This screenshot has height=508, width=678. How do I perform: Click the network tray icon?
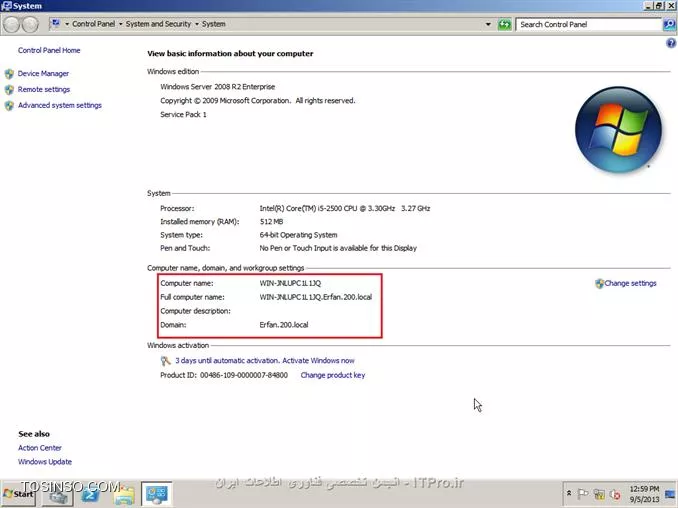pyautogui.click(x=599, y=494)
